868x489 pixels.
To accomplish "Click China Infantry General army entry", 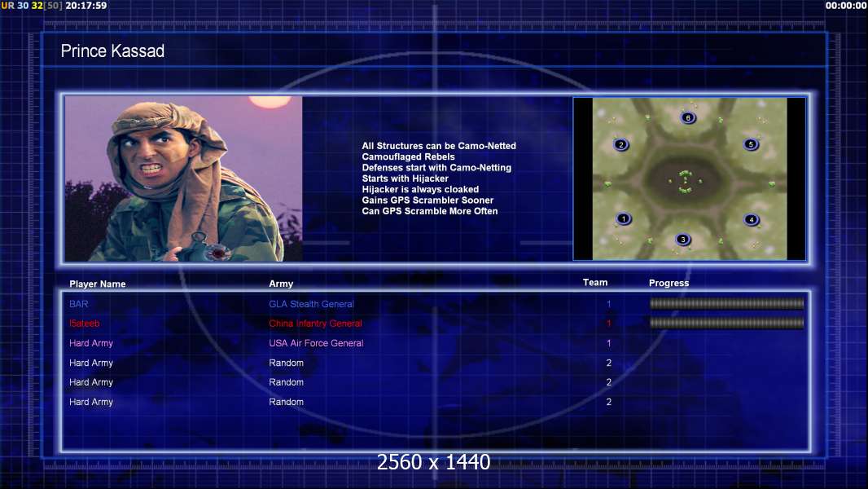I will coord(316,324).
